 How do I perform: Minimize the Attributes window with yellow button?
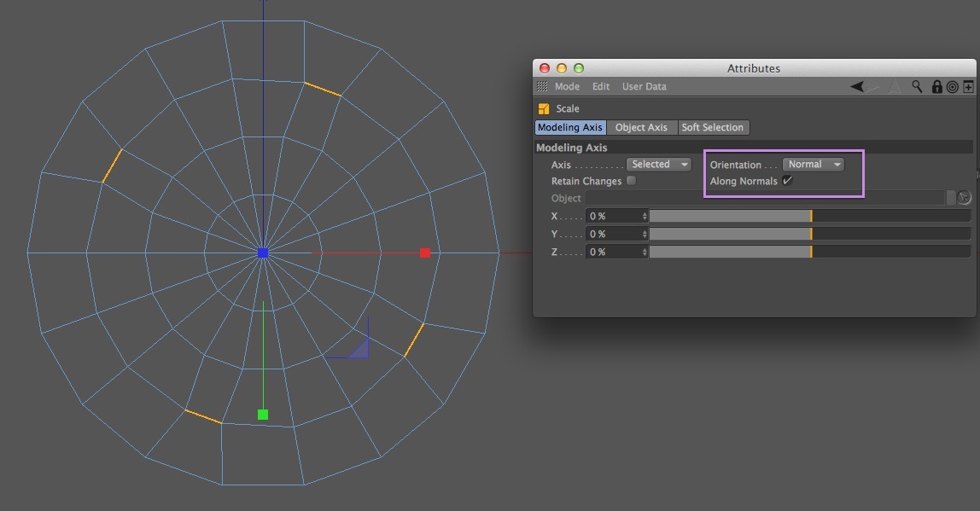click(561, 68)
